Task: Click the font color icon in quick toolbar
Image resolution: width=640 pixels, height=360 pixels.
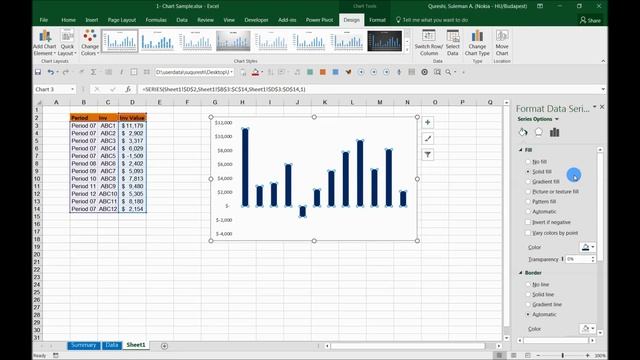Action: pos(256,72)
